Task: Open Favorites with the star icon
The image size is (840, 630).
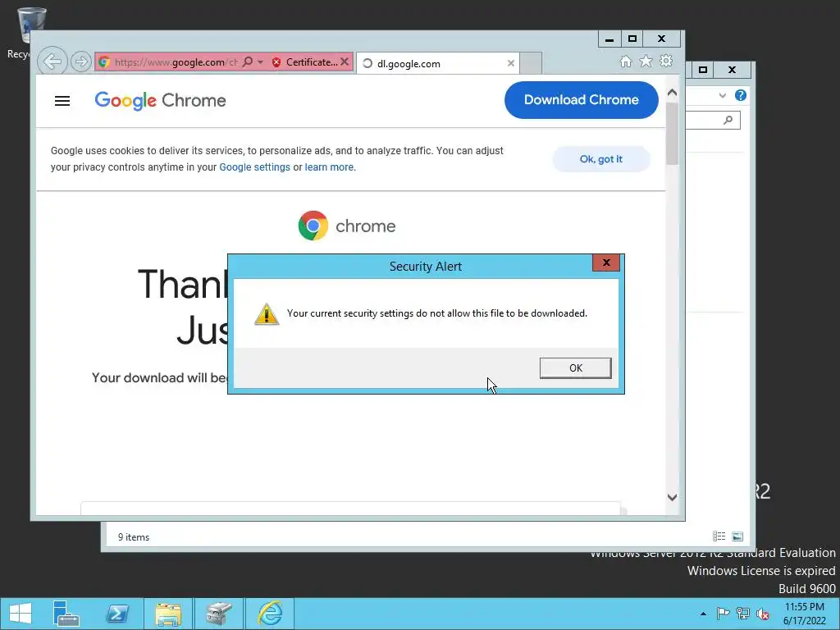Action: (646, 61)
